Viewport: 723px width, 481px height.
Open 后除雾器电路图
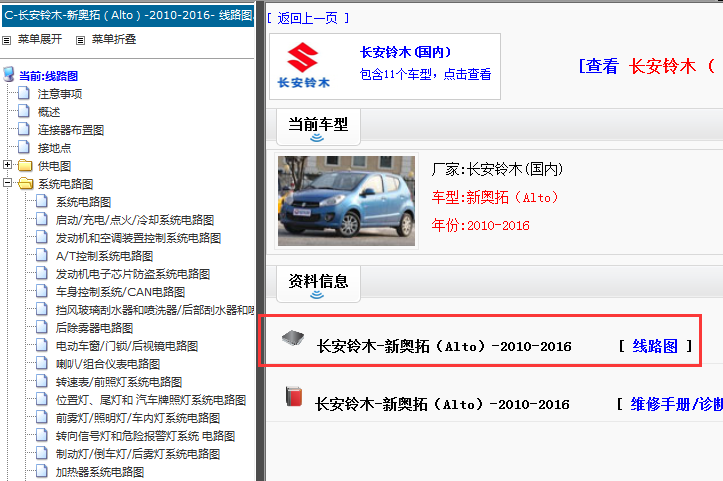pyautogui.click(x=95, y=328)
